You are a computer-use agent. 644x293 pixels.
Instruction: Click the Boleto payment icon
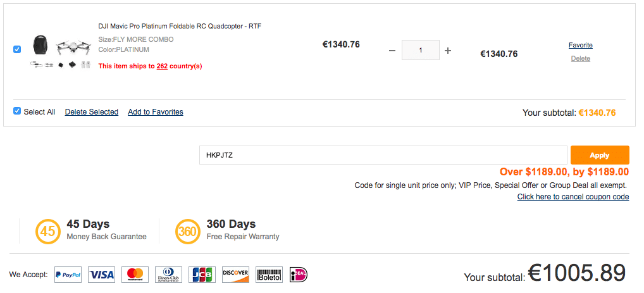point(269,275)
